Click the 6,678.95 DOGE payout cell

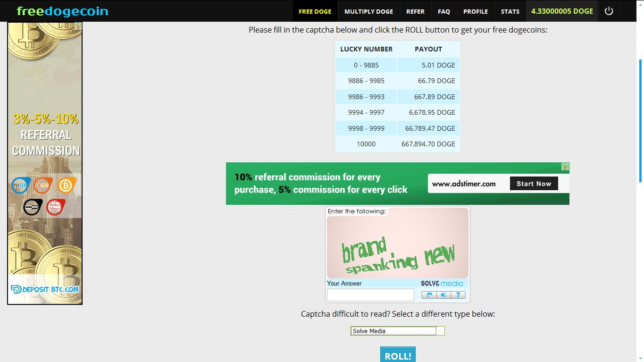(x=429, y=112)
